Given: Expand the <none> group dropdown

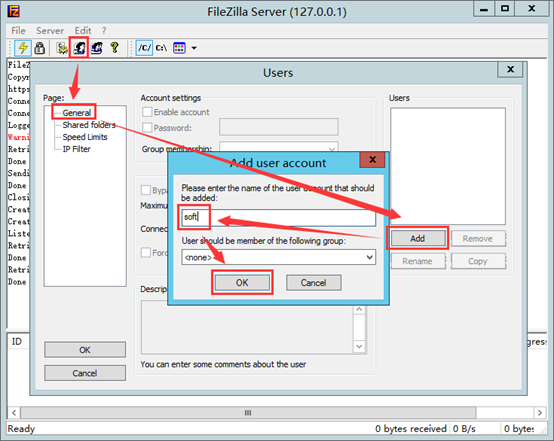Looking at the screenshot, I should tap(278, 257).
